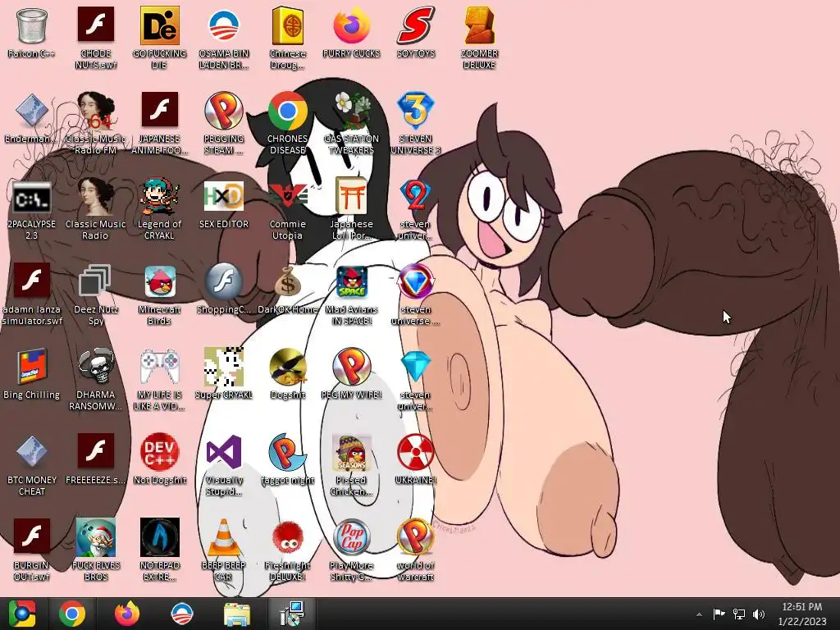Click the volume speaker tray icon
Viewport: 840px width, 630px height.
coord(759,614)
